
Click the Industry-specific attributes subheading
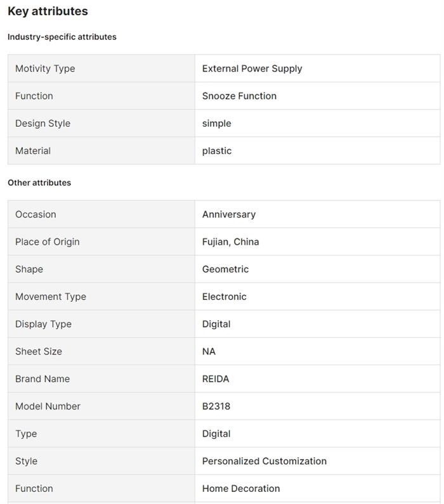pyautogui.click(x=62, y=37)
